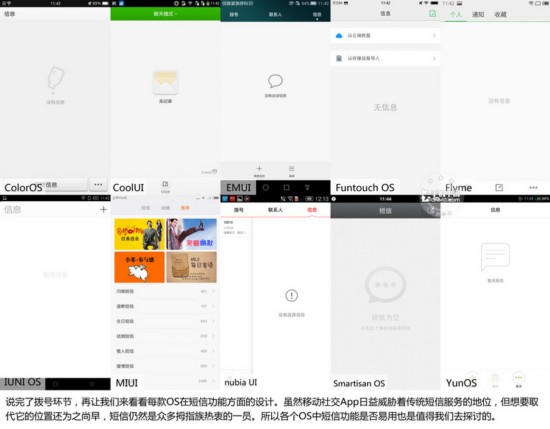Click the blue cloud icon in Funtouch OS
The width and height of the screenshot is (550, 429).
[339, 36]
